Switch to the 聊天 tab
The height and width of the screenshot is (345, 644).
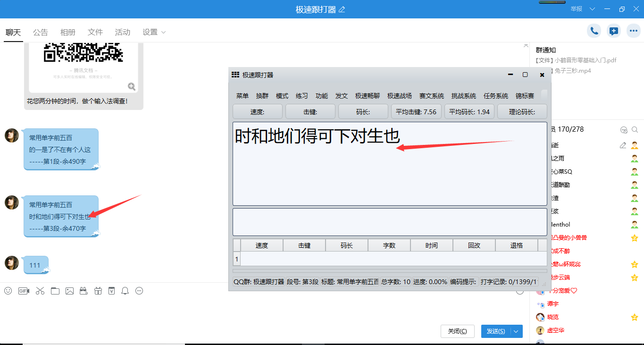pos(13,32)
